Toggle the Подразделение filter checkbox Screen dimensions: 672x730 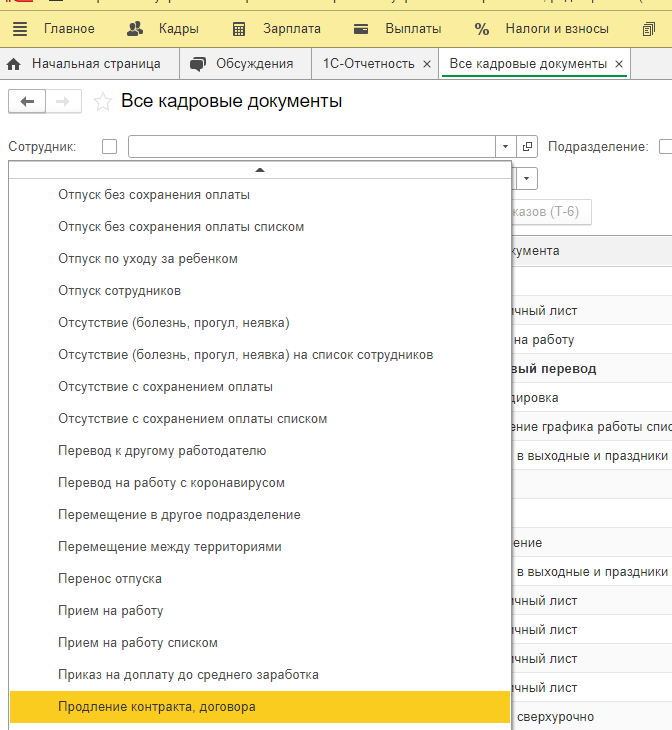click(665, 147)
